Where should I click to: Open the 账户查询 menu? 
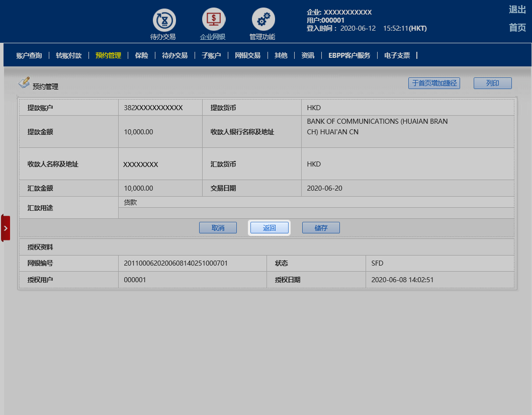coord(29,55)
